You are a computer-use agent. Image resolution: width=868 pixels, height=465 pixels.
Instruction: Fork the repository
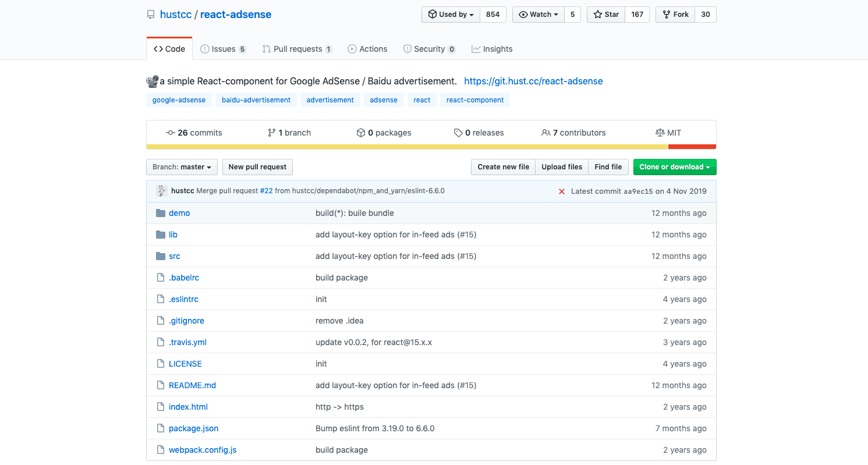(675, 15)
